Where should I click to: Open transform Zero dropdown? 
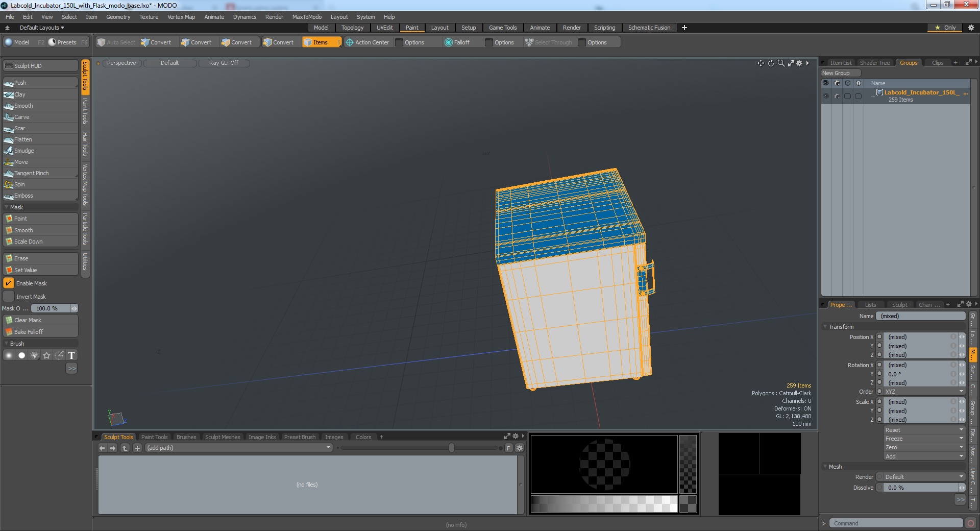click(924, 447)
